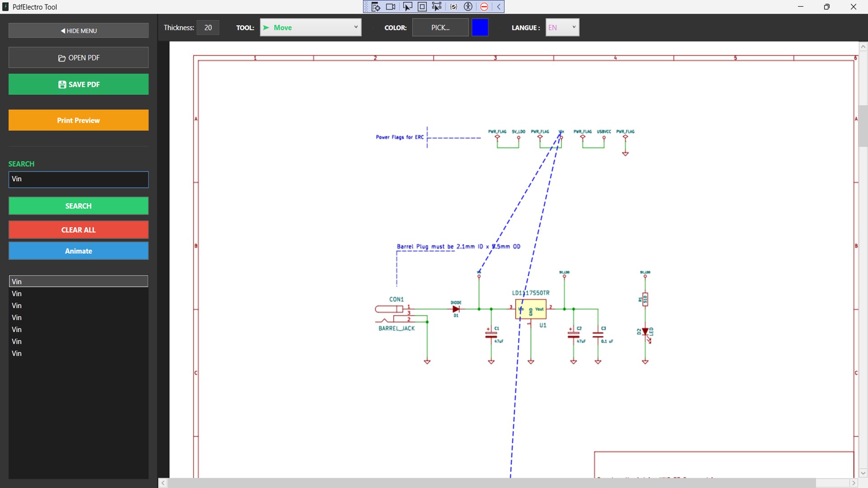This screenshot has width=868, height=488.
Task: Click the track focused element icon
Action: coord(437,7)
